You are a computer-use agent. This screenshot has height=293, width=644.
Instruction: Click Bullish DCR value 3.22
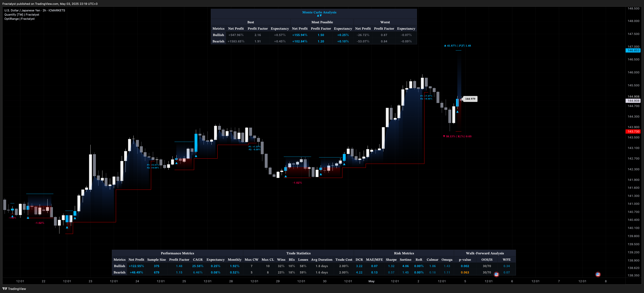point(359,266)
